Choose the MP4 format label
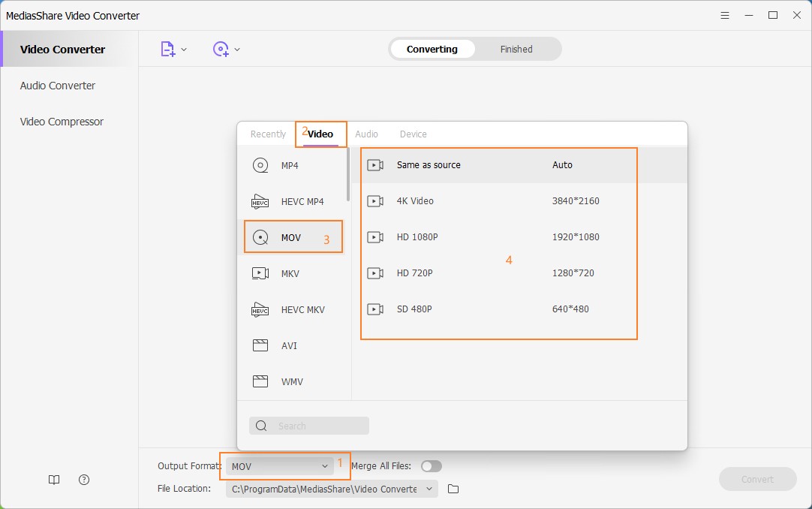Screen dimensions: 812x509 click(290, 166)
